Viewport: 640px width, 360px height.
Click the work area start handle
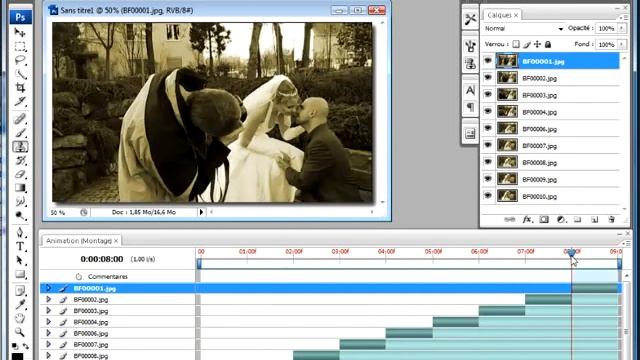(199, 264)
